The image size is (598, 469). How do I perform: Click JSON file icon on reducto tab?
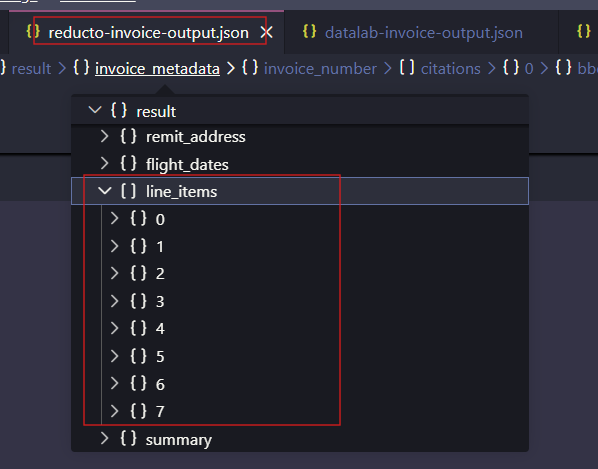coord(33,31)
